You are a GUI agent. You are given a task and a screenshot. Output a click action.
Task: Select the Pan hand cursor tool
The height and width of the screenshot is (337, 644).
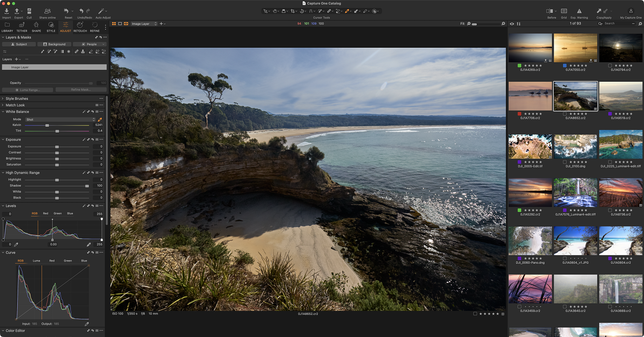[274, 11]
